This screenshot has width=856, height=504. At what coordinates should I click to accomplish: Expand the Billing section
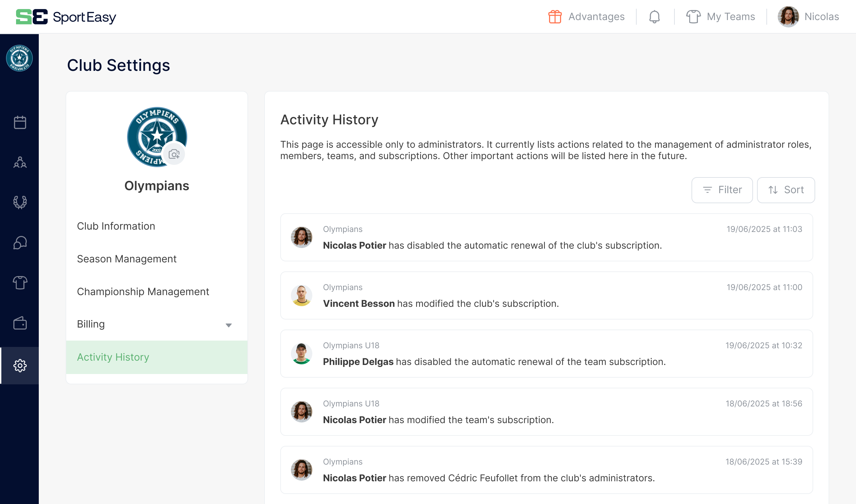point(228,325)
